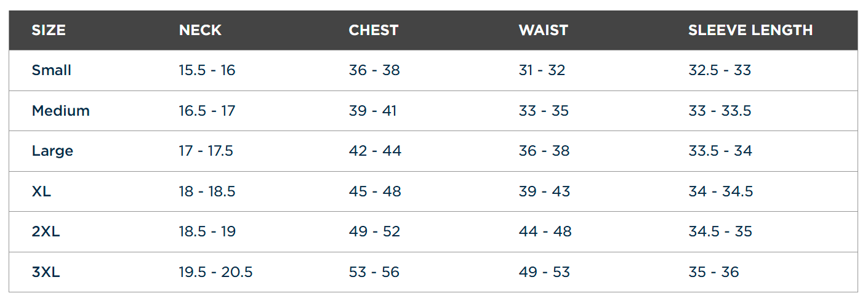
Task: Select the 2XL chest value 49 - 52
Action: coord(374,231)
